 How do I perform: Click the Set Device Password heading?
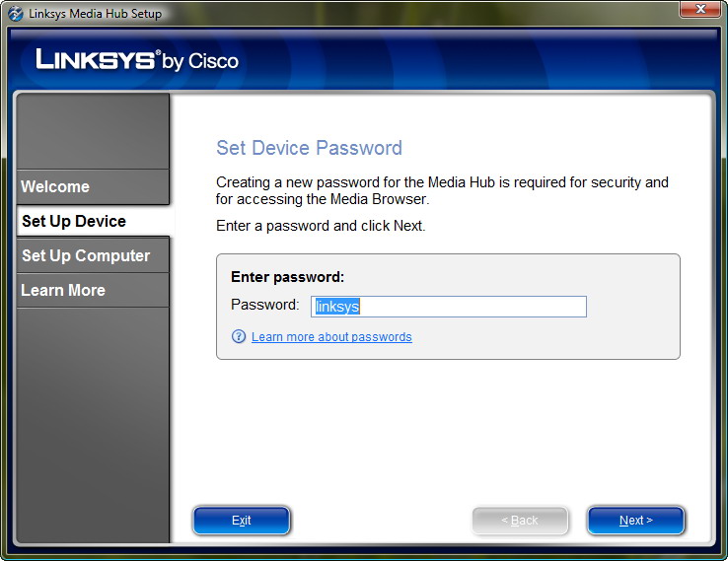point(309,148)
